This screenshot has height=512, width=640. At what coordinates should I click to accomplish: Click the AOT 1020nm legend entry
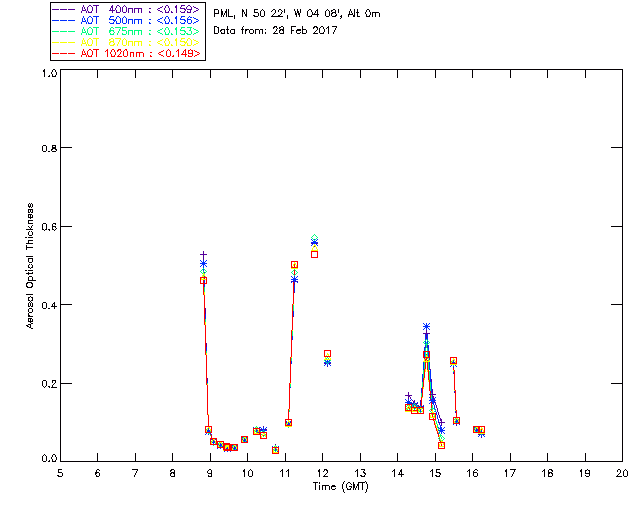pos(126,53)
